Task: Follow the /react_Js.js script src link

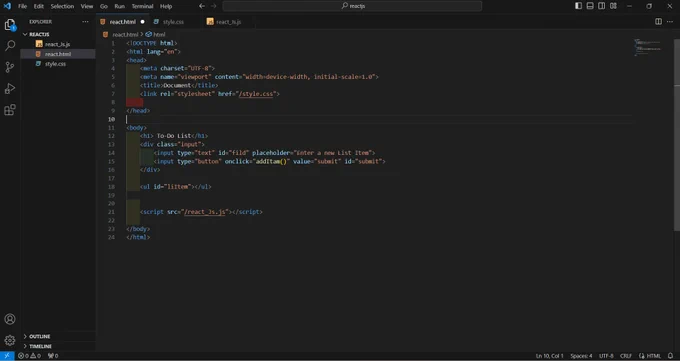Action: pos(205,212)
